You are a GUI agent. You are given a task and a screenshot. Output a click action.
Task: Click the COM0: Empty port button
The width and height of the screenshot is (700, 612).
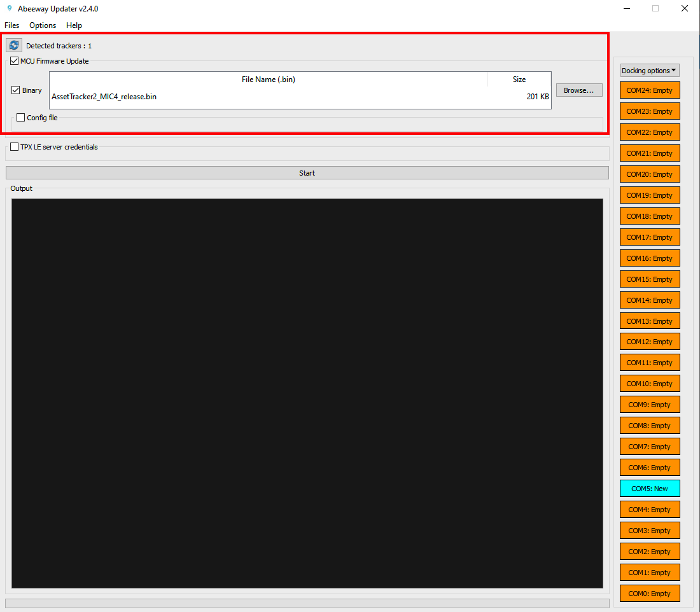[650, 594]
